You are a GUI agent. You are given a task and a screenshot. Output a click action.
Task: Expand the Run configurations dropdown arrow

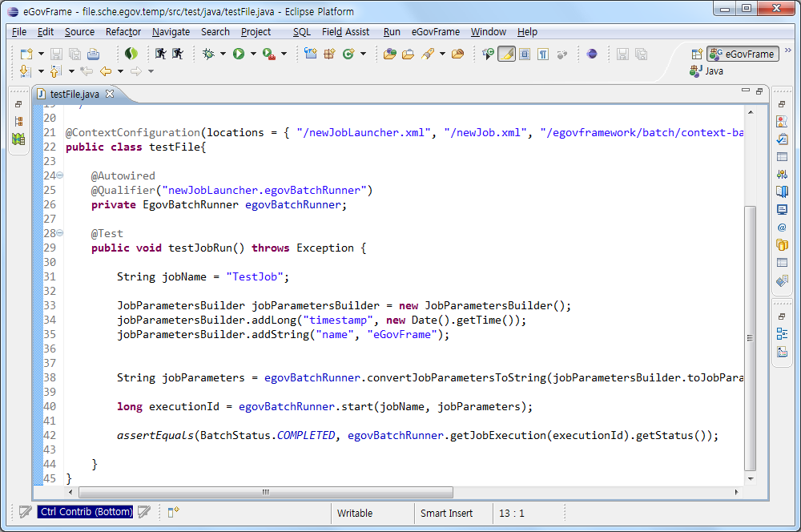[x=253, y=54]
